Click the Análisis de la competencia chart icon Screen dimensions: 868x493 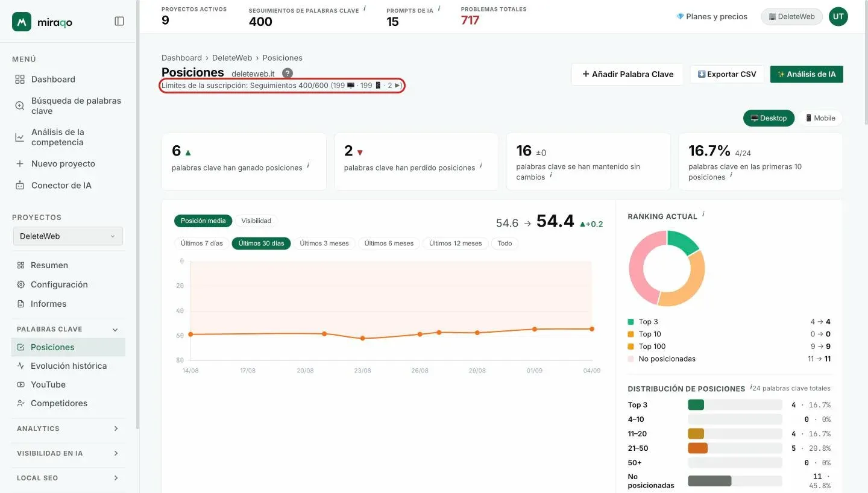click(20, 137)
